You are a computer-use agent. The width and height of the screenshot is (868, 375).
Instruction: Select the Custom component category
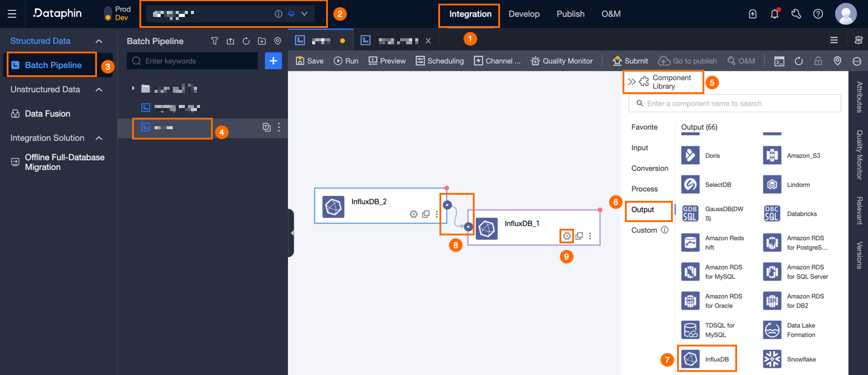(x=644, y=230)
